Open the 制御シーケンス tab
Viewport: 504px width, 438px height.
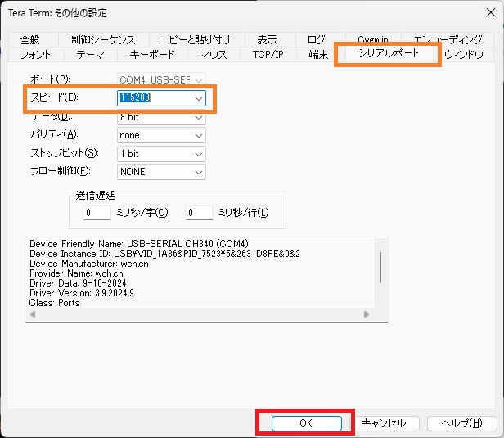[x=104, y=40]
